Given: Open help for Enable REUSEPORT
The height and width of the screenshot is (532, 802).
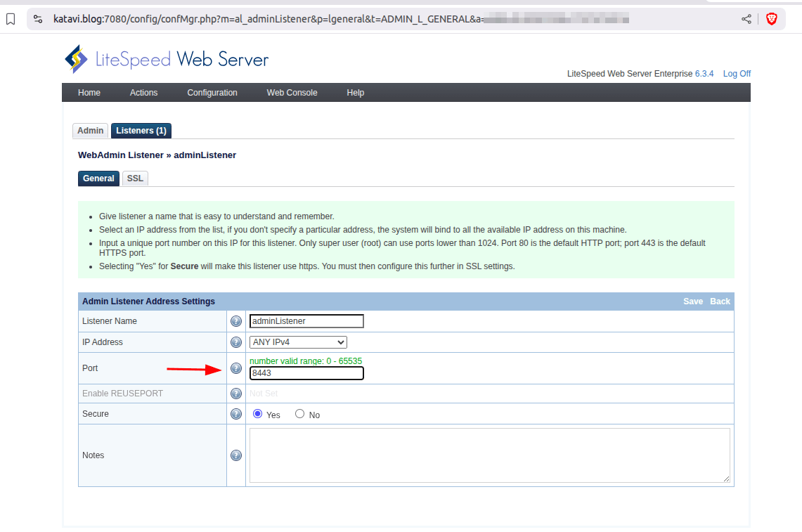Looking at the screenshot, I should (x=235, y=393).
